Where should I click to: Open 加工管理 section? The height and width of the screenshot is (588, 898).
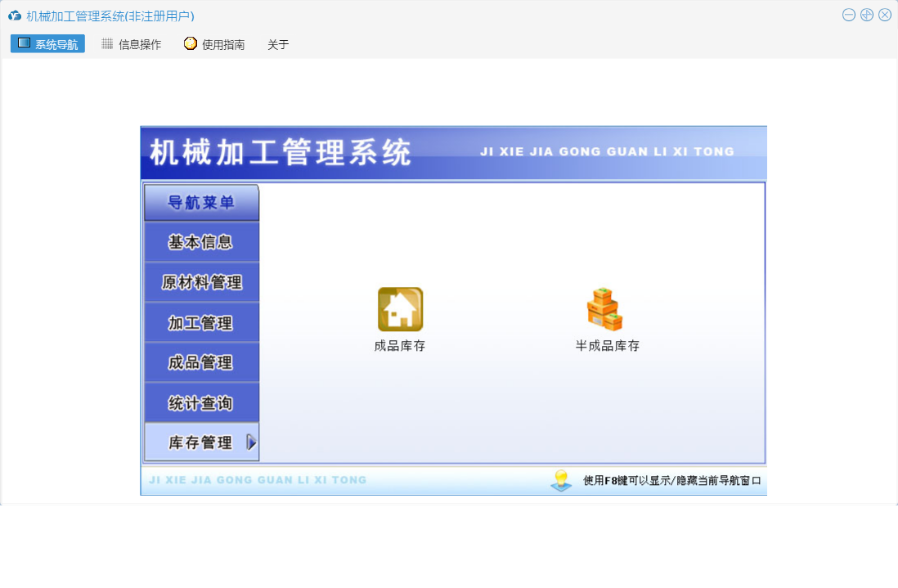point(201,322)
